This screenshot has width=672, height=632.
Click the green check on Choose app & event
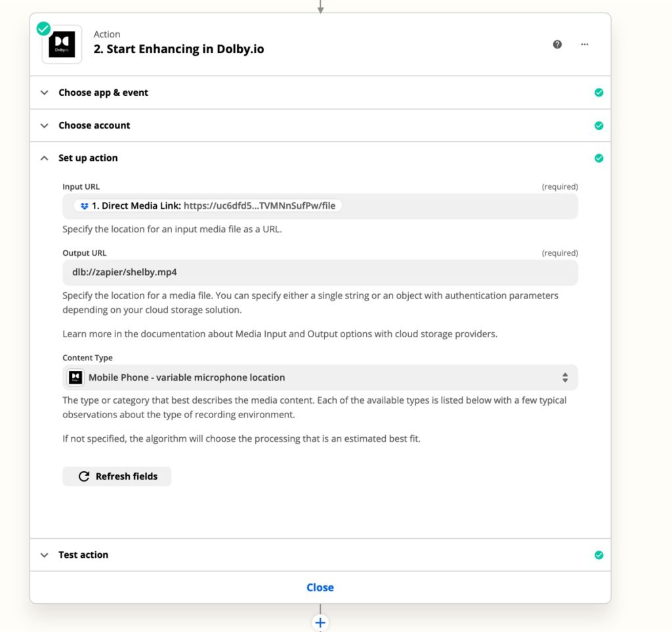click(x=598, y=93)
